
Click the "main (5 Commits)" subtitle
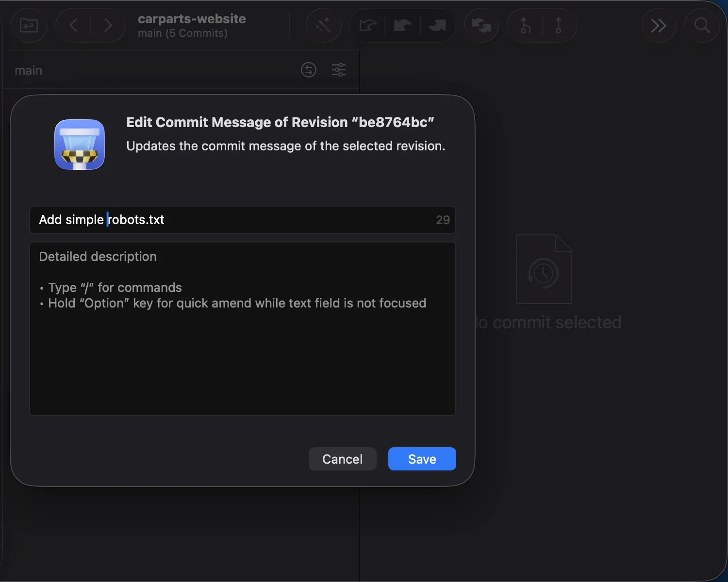pos(182,33)
